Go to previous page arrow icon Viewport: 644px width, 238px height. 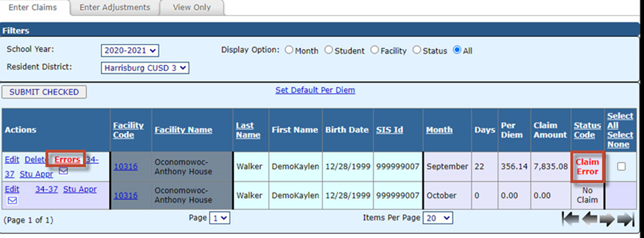(589, 219)
